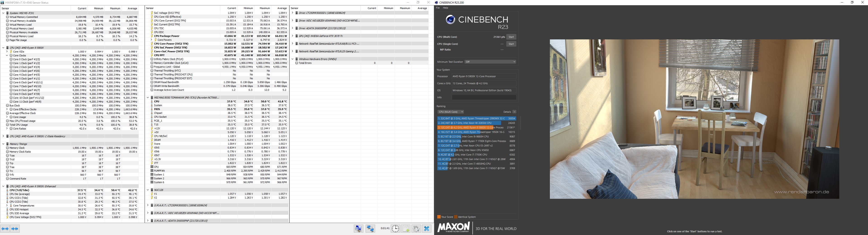Viewport: 868px width, 235px height.
Task: Click the chip icon beside Windows Hardware Errors
Action: point(296,59)
